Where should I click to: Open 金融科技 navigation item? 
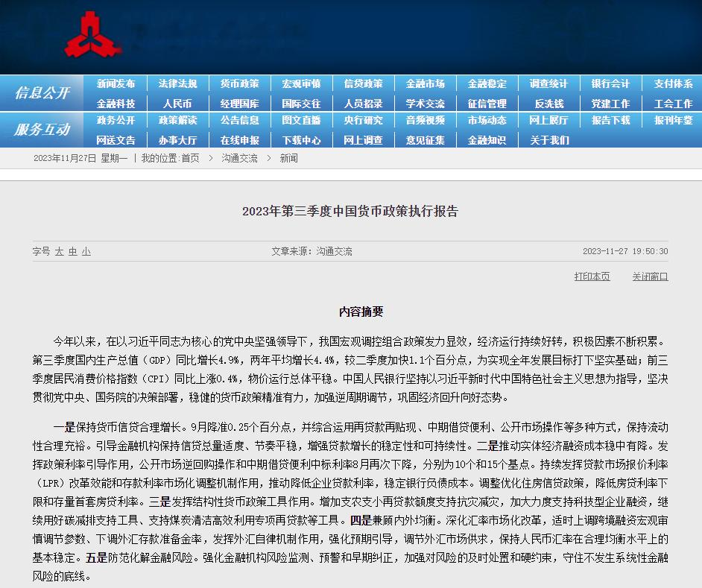[x=116, y=104]
